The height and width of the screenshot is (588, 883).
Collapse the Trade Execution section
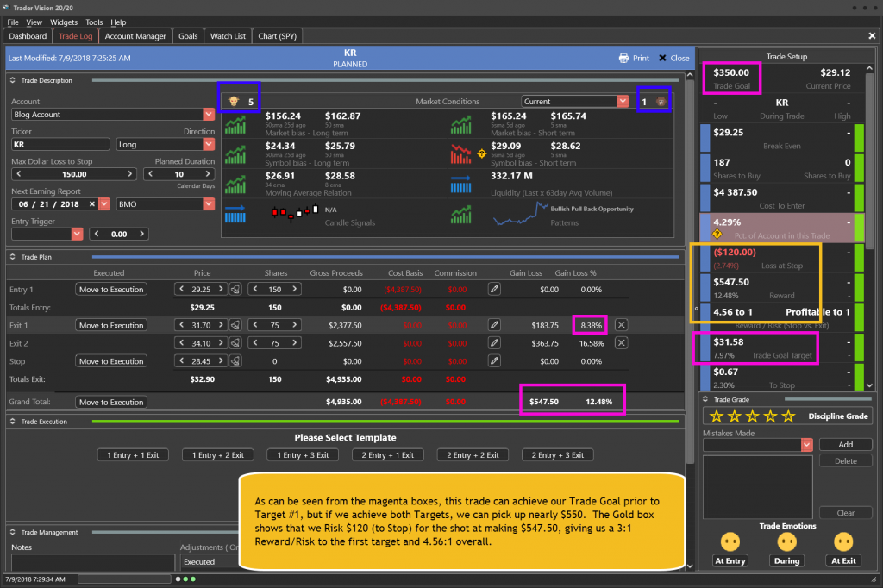coord(13,422)
